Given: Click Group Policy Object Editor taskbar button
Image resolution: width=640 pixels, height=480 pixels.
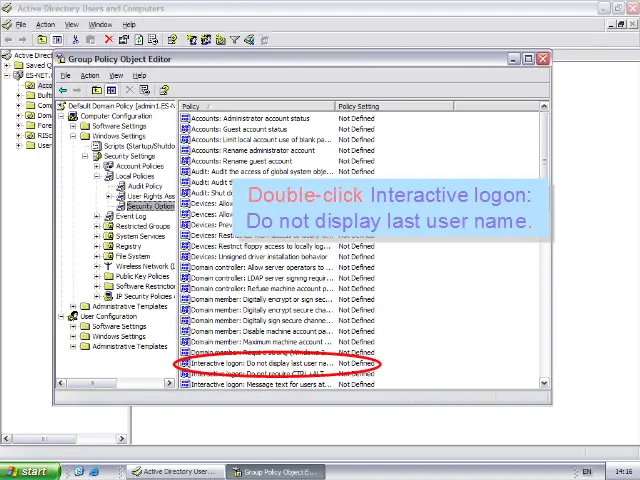Looking at the screenshot, I should [x=276, y=472].
